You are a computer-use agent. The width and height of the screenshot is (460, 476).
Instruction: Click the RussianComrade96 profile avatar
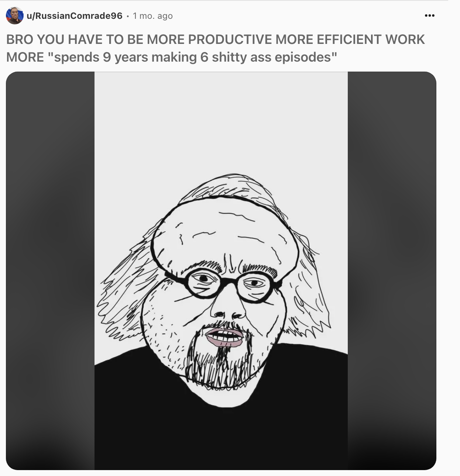pos(15,15)
